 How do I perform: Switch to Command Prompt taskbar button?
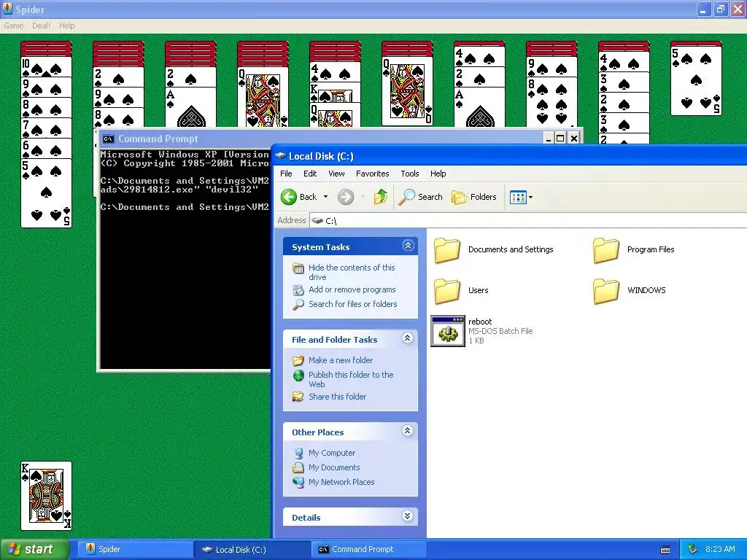368,549
